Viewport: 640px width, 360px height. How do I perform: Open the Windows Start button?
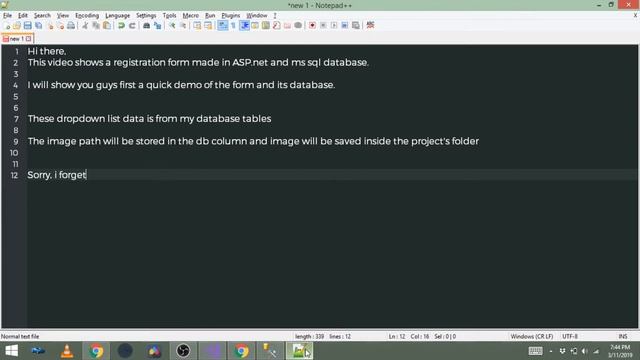tap(12, 351)
